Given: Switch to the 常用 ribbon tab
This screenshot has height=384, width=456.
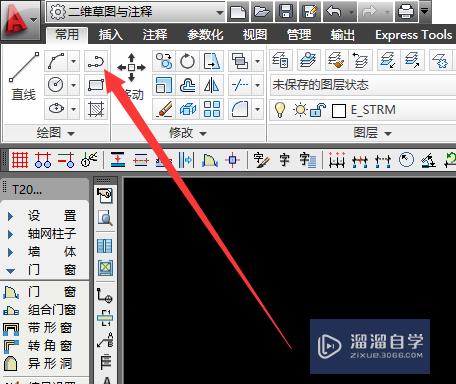Looking at the screenshot, I should pos(67,34).
